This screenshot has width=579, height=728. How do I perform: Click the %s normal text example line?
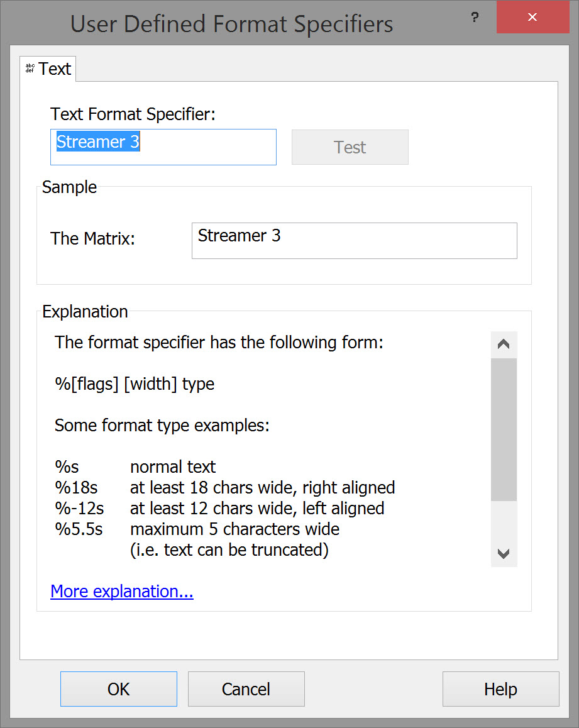point(135,467)
